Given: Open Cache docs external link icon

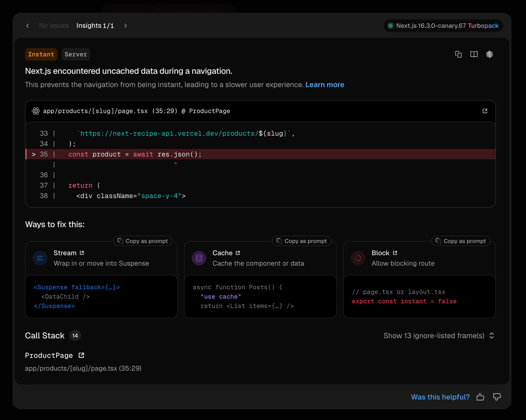Looking at the screenshot, I should coord(238,253).
